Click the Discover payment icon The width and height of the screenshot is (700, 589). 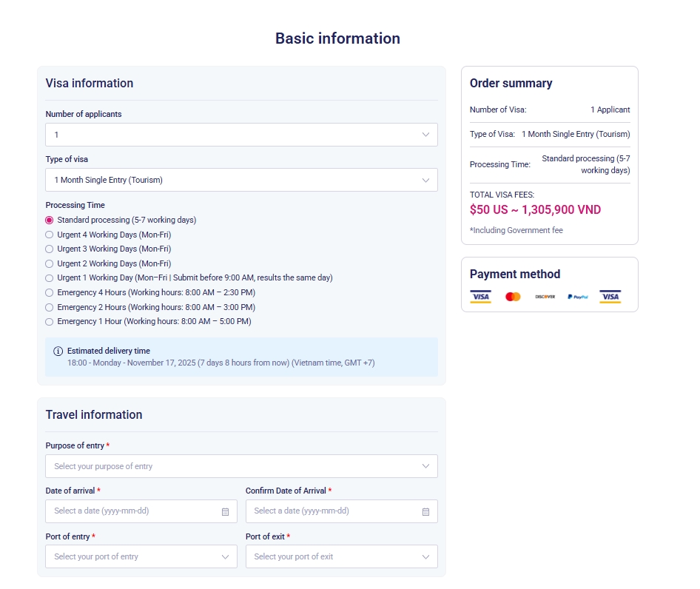pos(545,295)
